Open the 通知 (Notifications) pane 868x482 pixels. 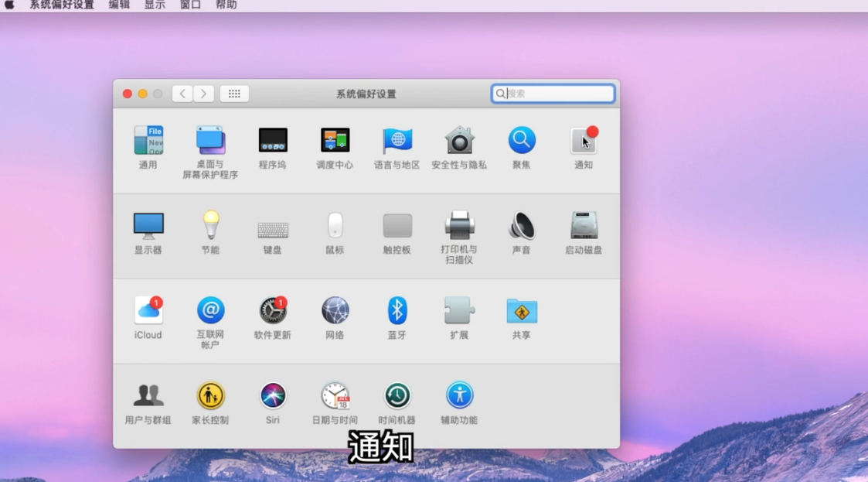584,141
